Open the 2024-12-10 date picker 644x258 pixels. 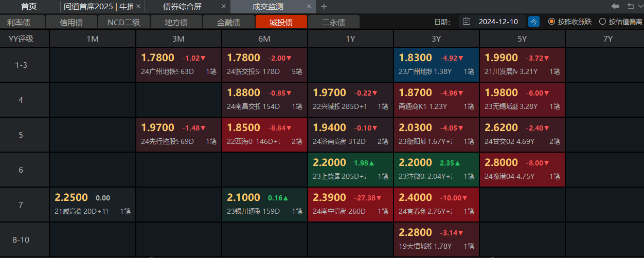tap(498, 22)
